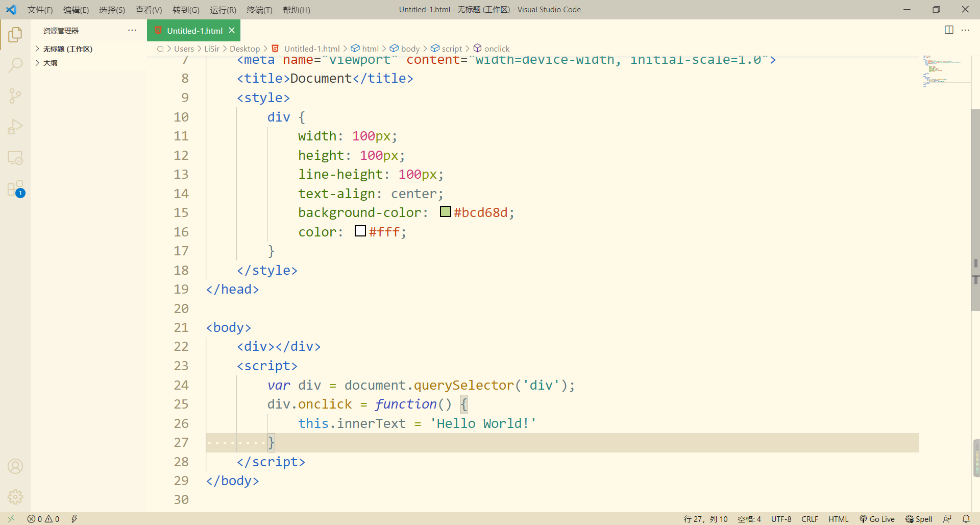Click the VS Code logo icon
980x525 pixels.
(x=11, y=10)
